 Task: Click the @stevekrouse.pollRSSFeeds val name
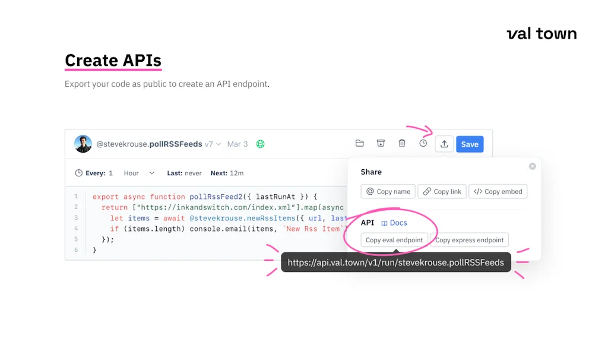[149, 144]
